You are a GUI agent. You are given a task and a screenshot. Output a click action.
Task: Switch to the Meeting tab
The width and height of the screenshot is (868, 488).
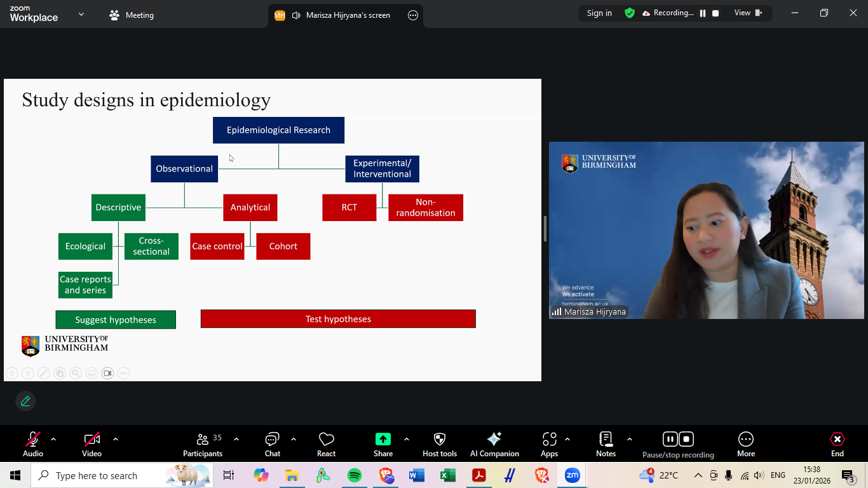[132, 15]
